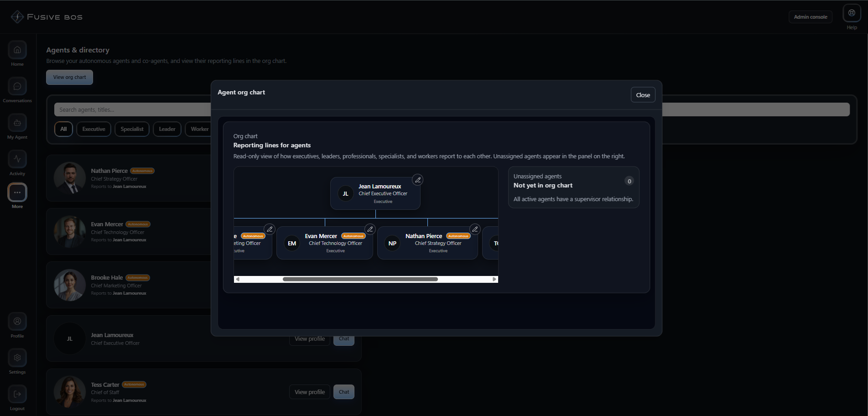
Task: Select the Executive filter tab
Action: 94,129
